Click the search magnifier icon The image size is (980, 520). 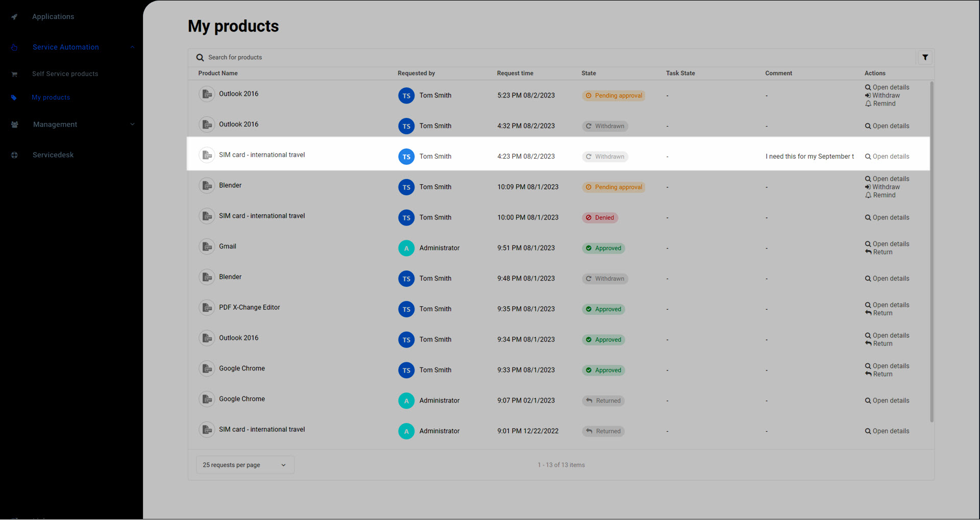click(x=200, y=58)
